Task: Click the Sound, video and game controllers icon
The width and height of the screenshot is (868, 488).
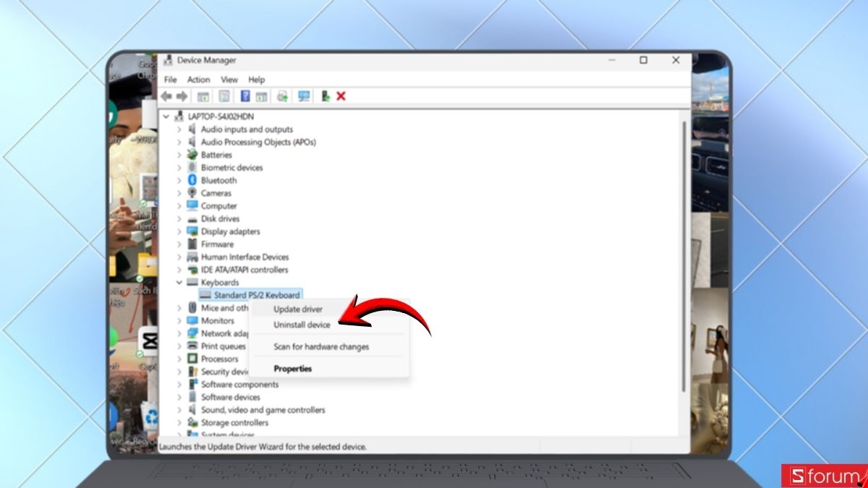Action: tap(192, 410)
